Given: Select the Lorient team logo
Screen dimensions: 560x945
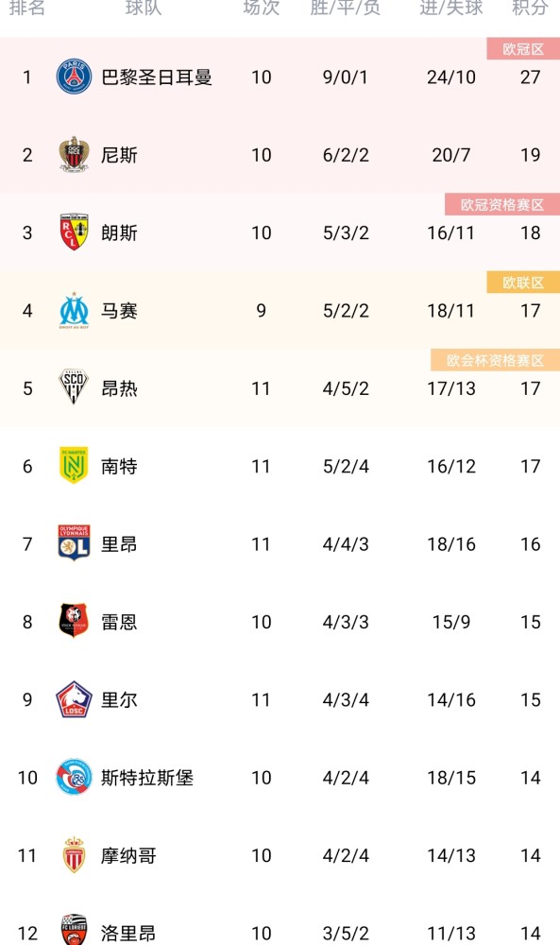Looking at the screenshot, I should (74, 930).
